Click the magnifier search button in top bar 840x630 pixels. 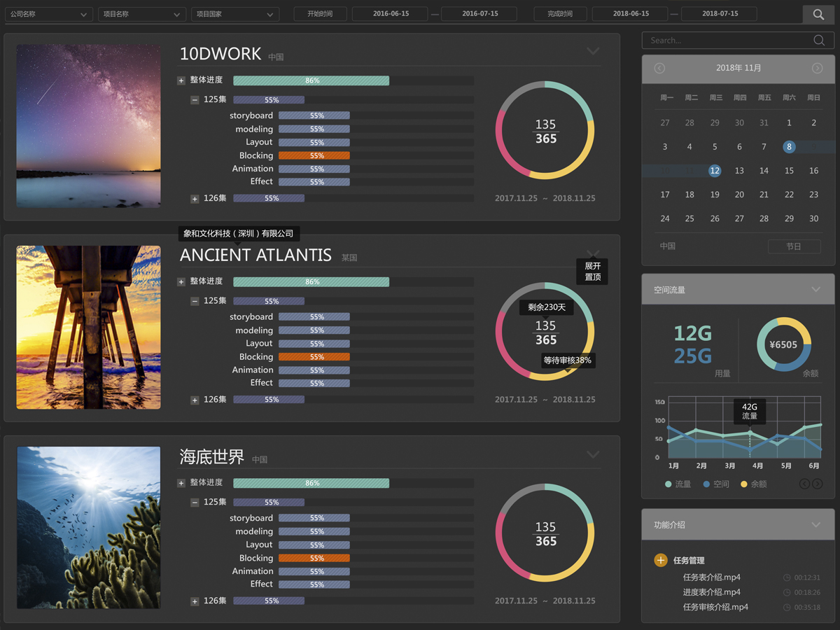818,14
